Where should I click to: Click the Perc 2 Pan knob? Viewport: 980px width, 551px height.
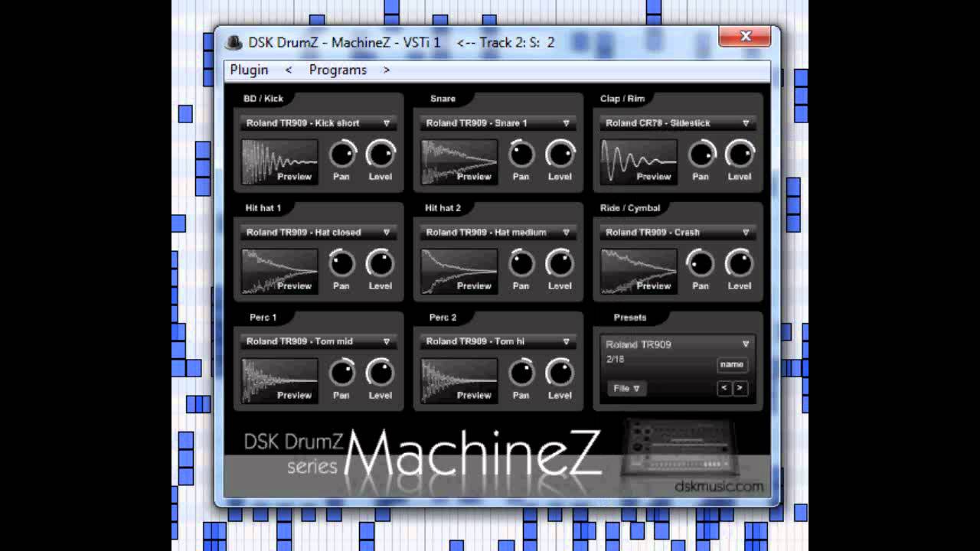[x=521, y=373]
